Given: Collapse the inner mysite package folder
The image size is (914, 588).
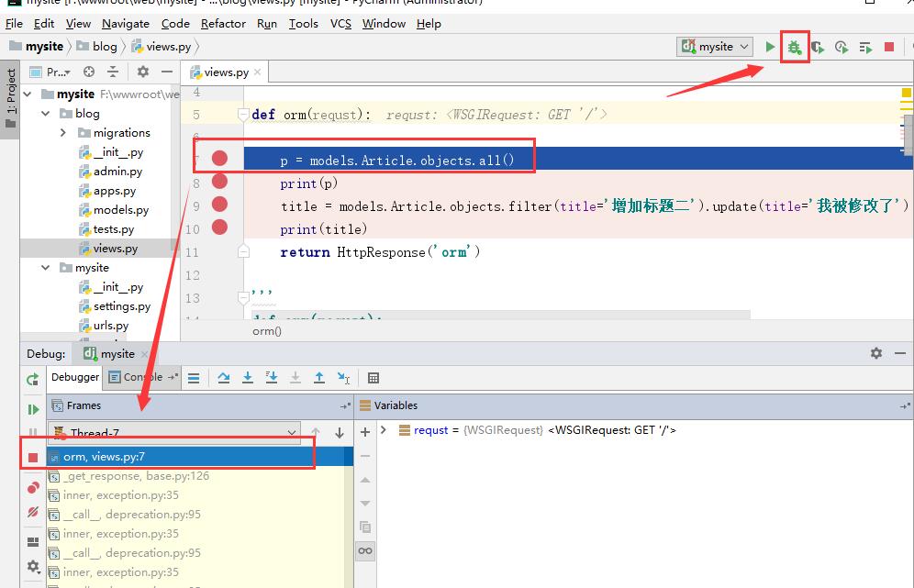Looking at the screenshot, I should tap(46, 268).
